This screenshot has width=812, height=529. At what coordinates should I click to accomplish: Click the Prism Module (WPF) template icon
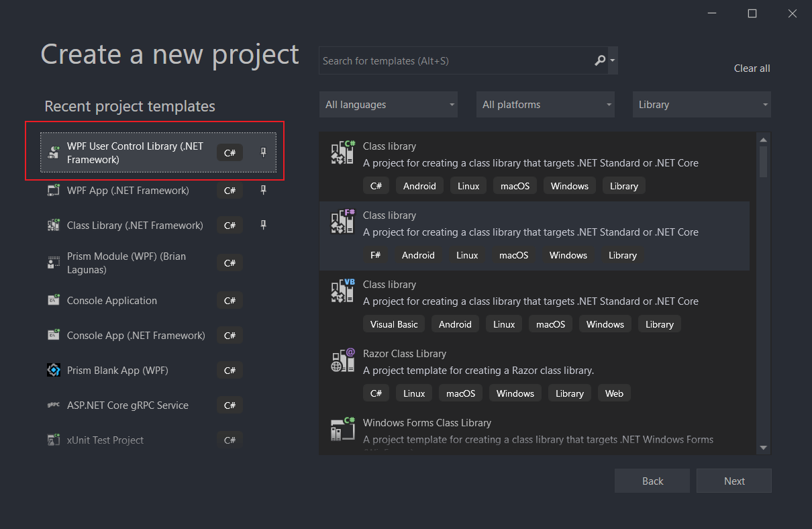coord(54,263)
